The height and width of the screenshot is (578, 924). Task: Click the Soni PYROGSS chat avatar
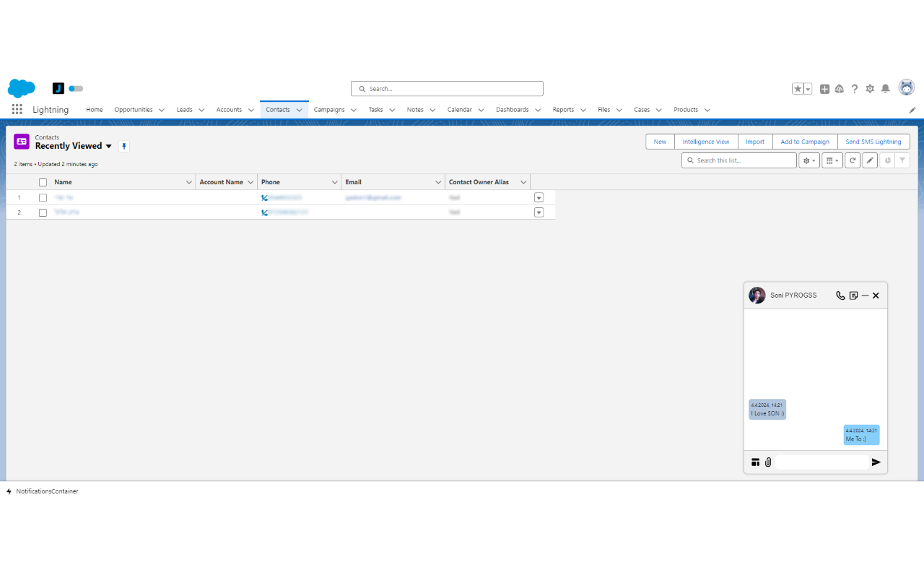pyautogui.click(x=757, y=296)
